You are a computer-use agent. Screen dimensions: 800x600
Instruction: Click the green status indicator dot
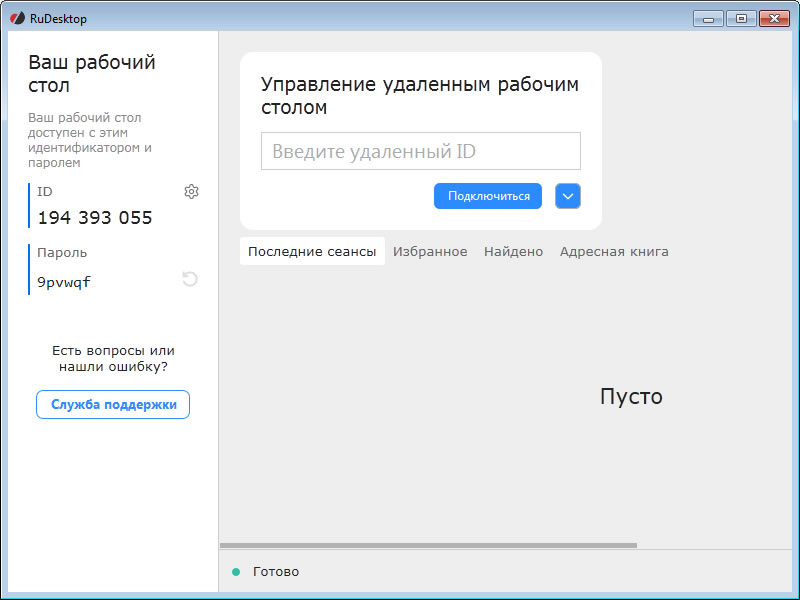236,572
